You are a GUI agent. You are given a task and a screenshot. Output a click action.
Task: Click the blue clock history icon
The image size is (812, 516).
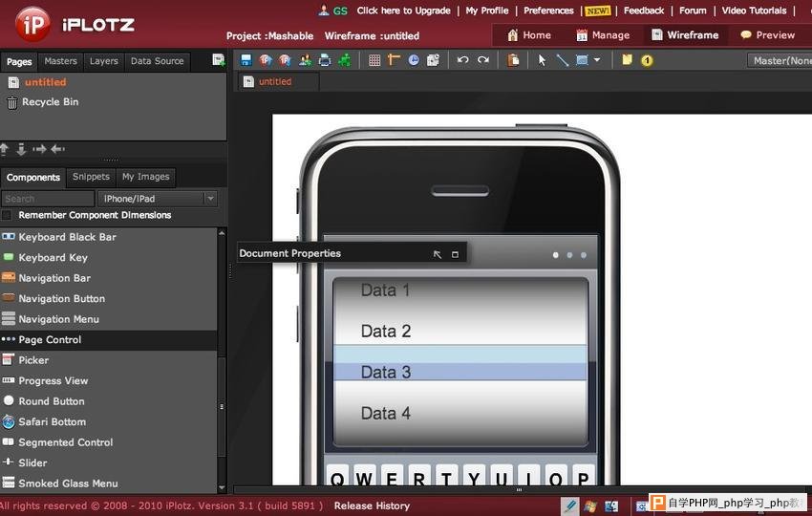[x=414, y=60]
